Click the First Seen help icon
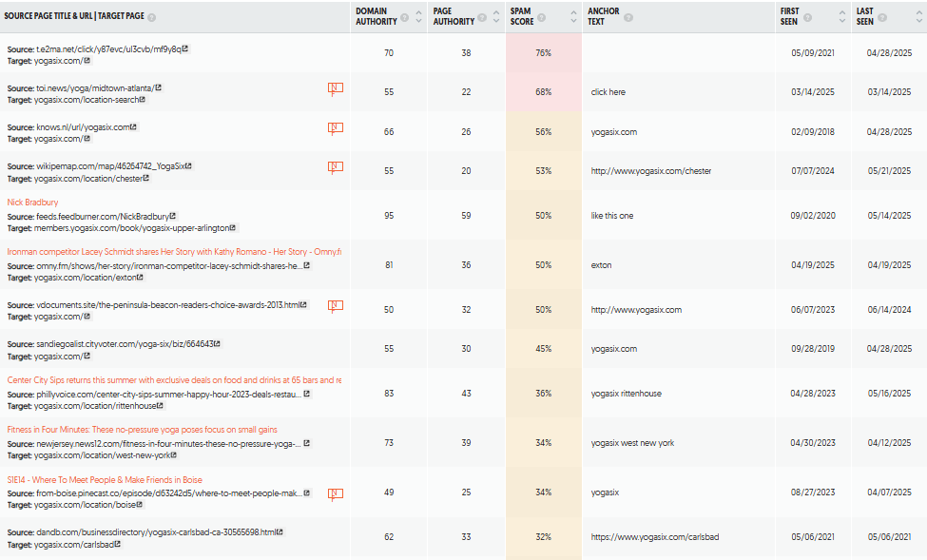927x560 pixels. [807, 18]
